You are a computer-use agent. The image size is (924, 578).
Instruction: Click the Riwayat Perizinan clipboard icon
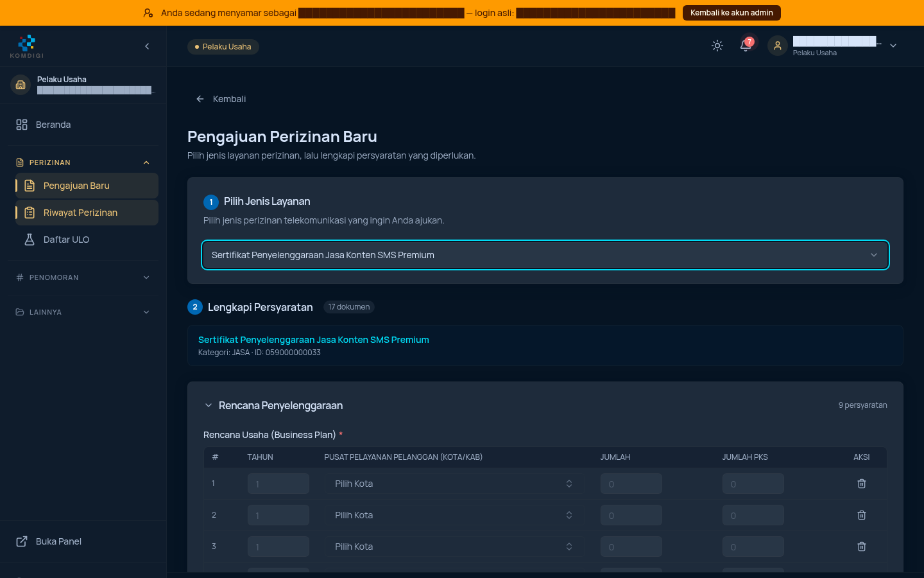pos(30,213)
